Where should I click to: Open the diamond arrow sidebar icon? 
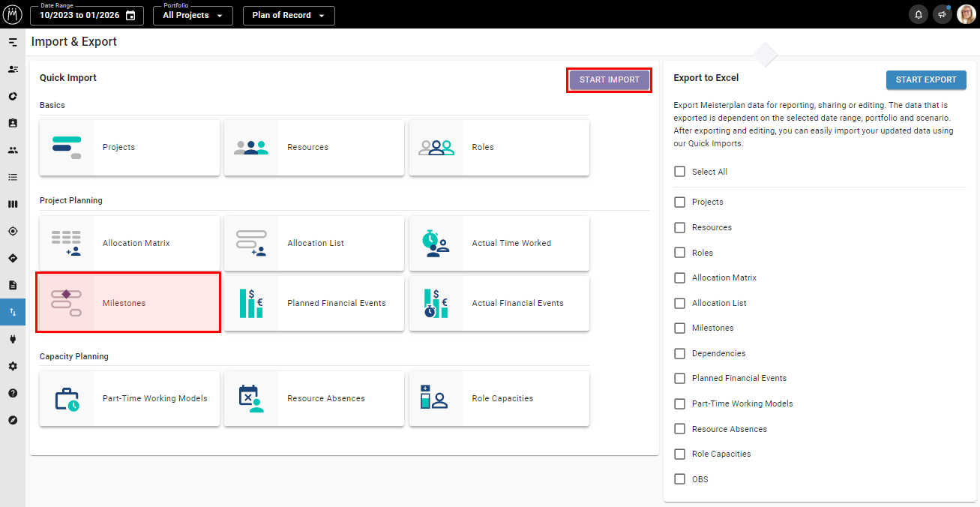click(x=13, y=258)
